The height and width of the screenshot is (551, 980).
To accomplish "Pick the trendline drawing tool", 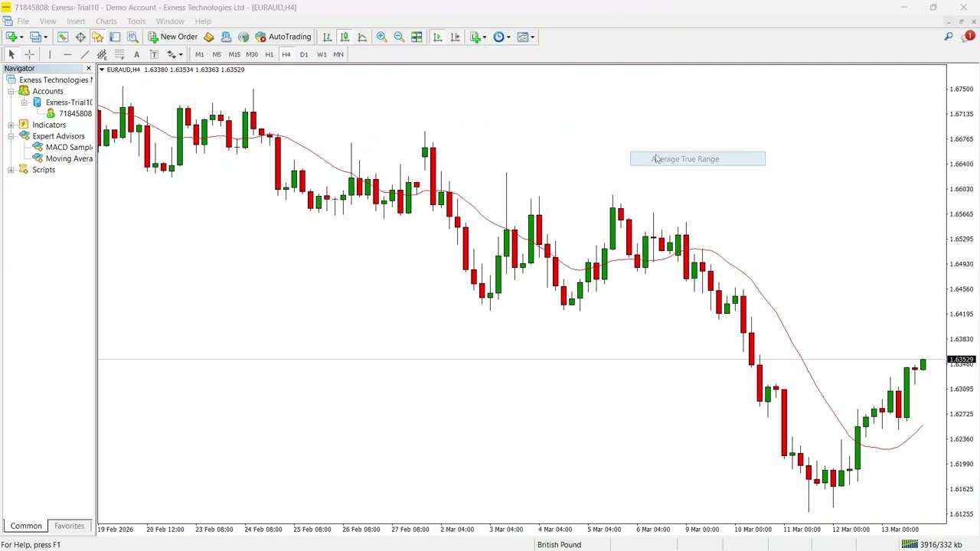I will tap(85, 54).
